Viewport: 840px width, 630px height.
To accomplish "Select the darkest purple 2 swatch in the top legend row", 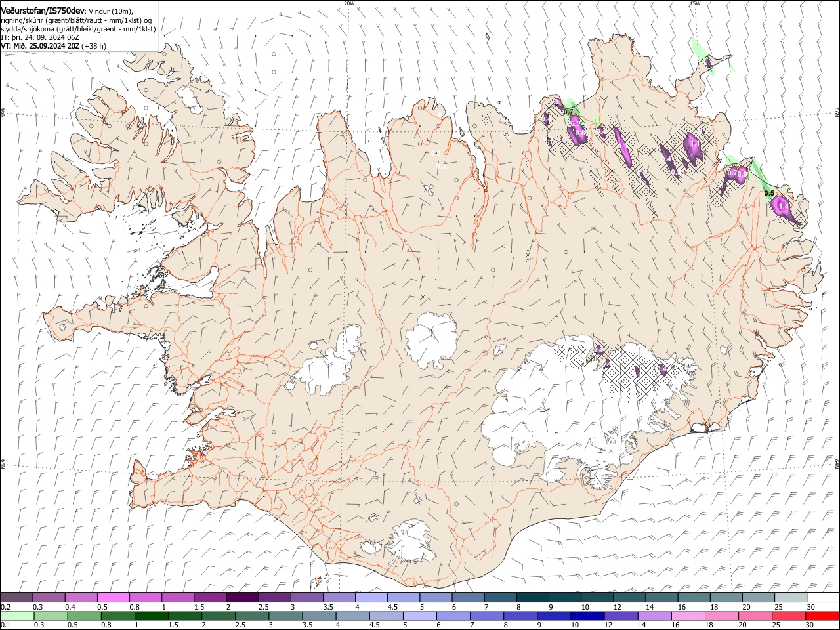I will point(241,598).
